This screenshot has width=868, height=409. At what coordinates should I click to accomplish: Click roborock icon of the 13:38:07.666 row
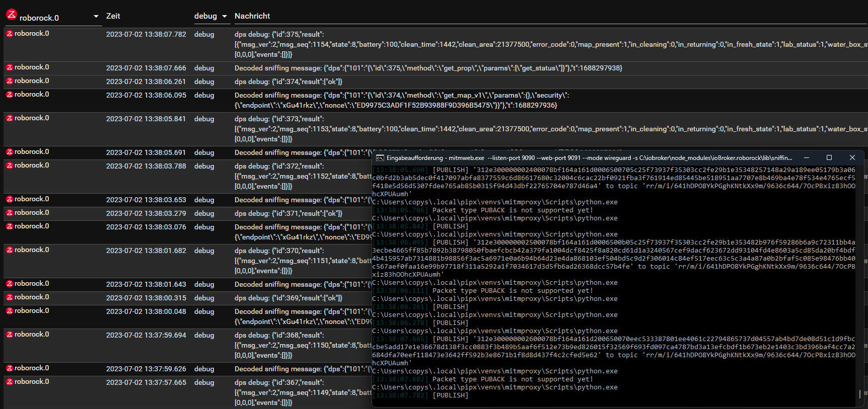10,67
